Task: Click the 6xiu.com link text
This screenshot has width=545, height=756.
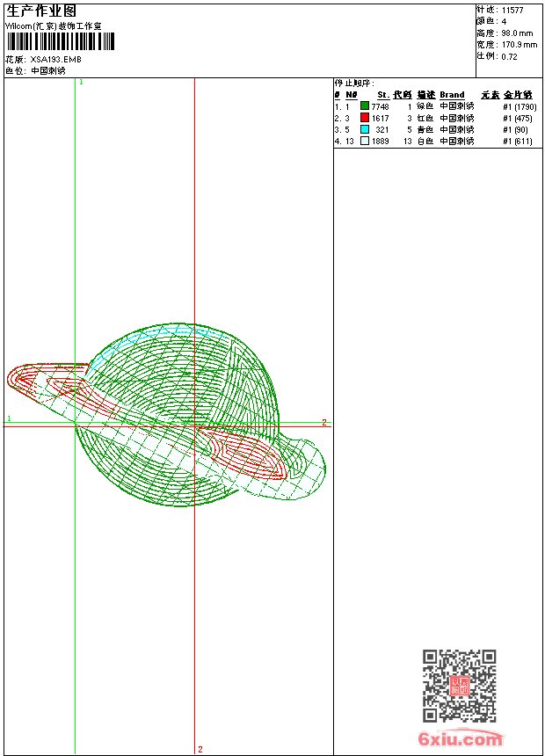Action: tap(460, 738)
